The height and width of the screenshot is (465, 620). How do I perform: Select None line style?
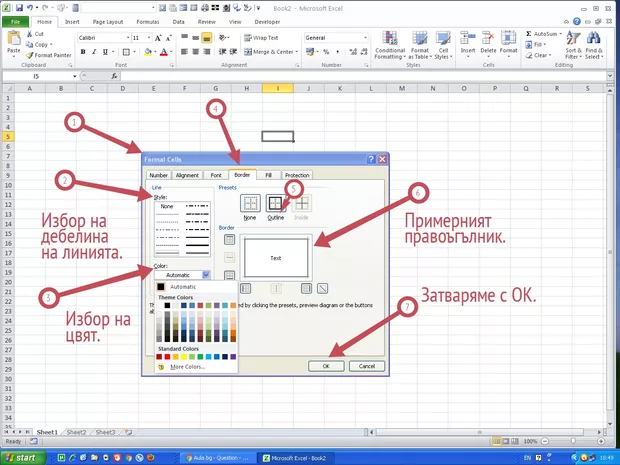click(167, 206)
